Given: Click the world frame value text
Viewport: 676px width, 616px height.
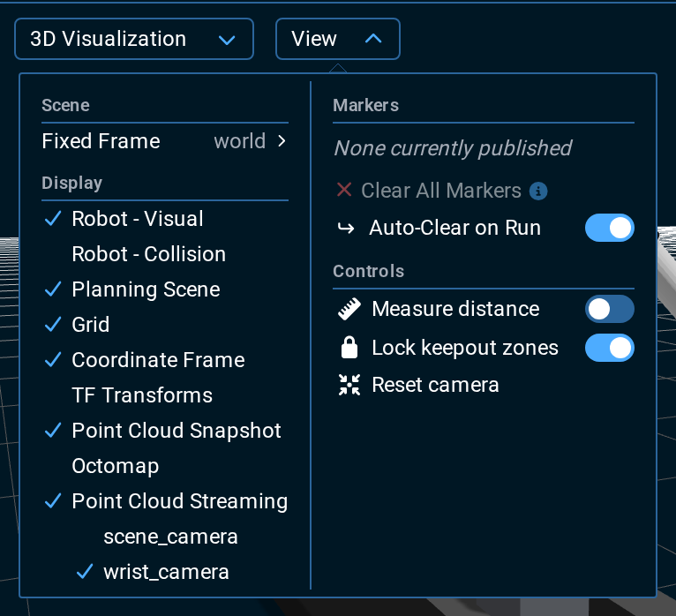Looking at the screenshot, I should (240, 141).
